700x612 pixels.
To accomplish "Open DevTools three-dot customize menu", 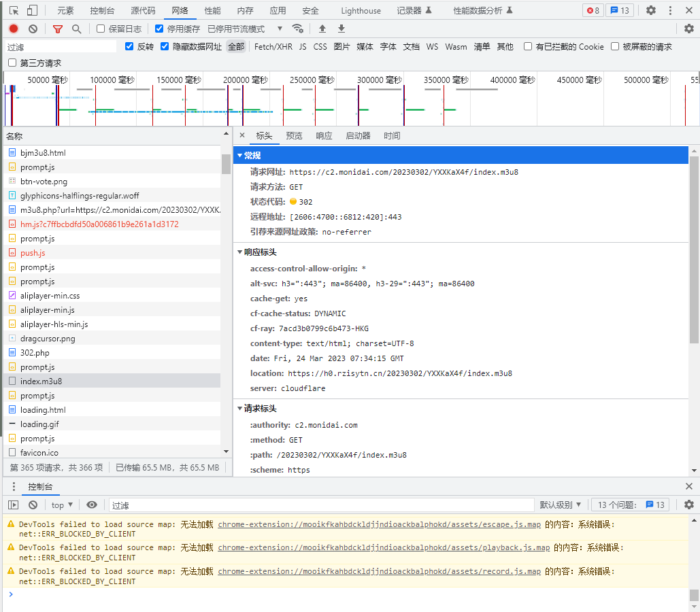I will pos(670,10).
